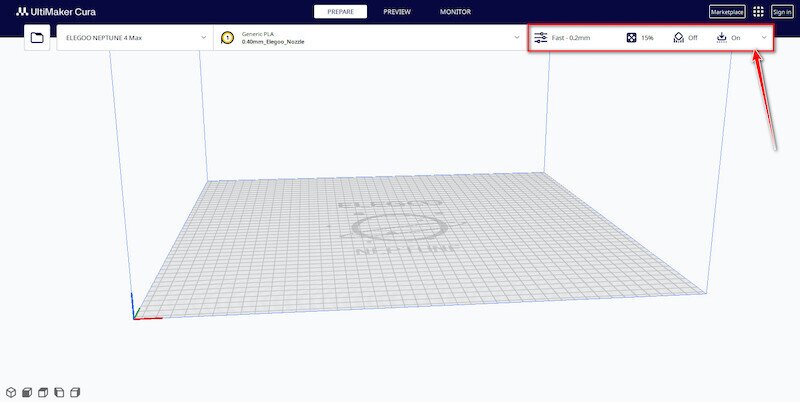The width and height of the screenshot is (800, 402).
Task: Switch to the MONITOR tab
Action: pyautogui.click(x=455, y=12)
